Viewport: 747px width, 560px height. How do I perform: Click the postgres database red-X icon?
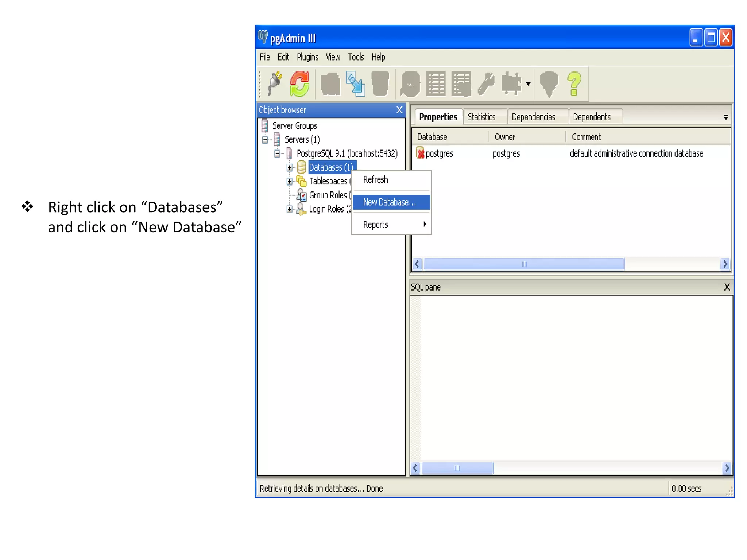point(420,153)
